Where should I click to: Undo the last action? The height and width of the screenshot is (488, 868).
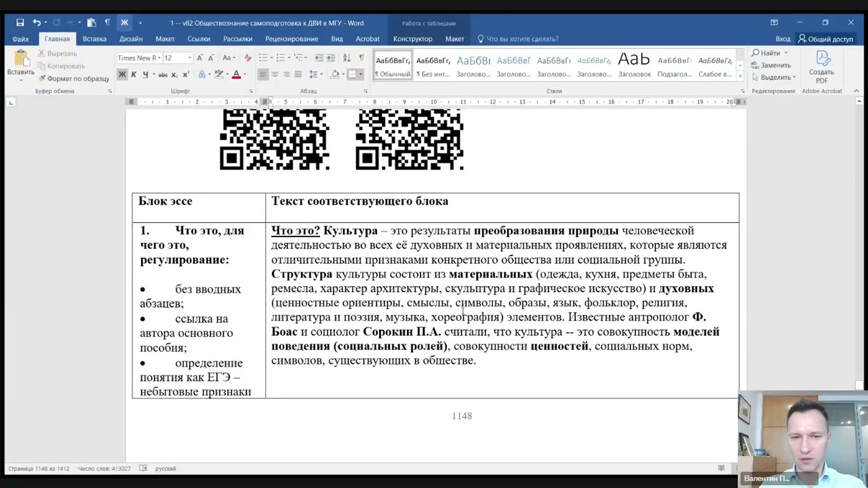point(37,22)
